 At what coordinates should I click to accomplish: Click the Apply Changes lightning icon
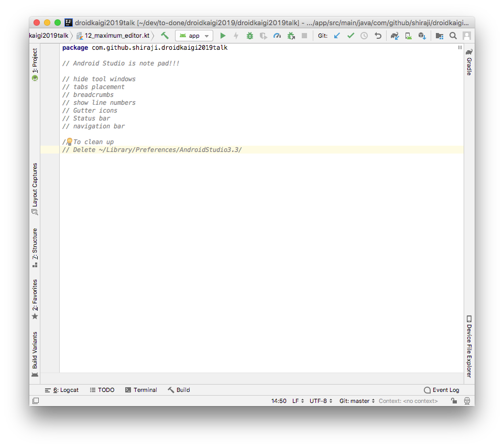(236, 36)
